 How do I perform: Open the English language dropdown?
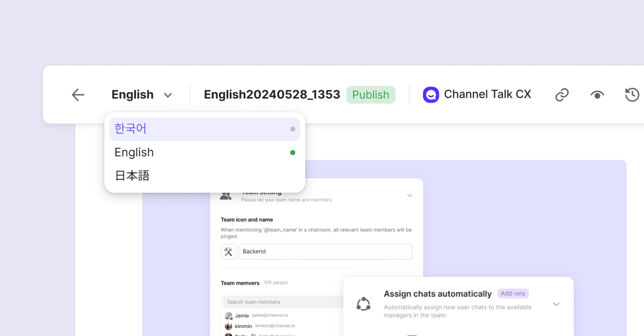[142, 95]
